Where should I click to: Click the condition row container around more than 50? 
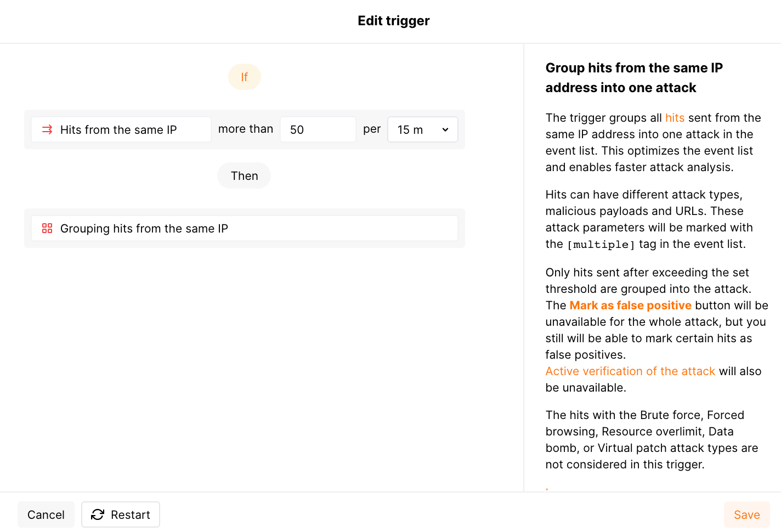245,129
